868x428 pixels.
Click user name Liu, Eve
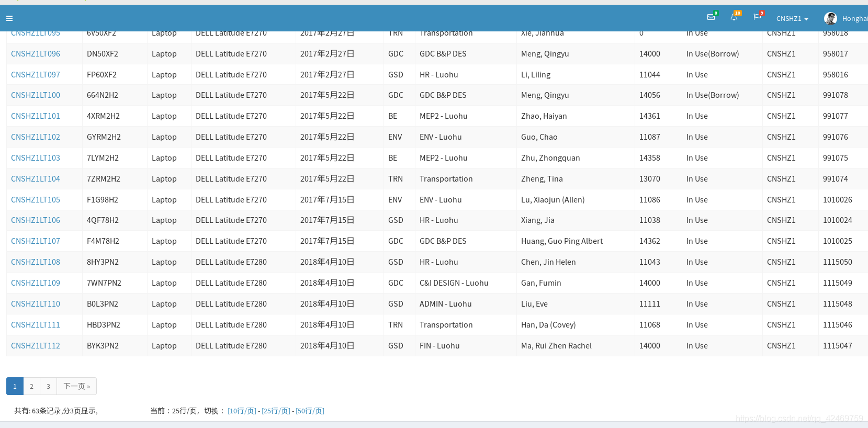pyautogui.click(x=534, y=304)
